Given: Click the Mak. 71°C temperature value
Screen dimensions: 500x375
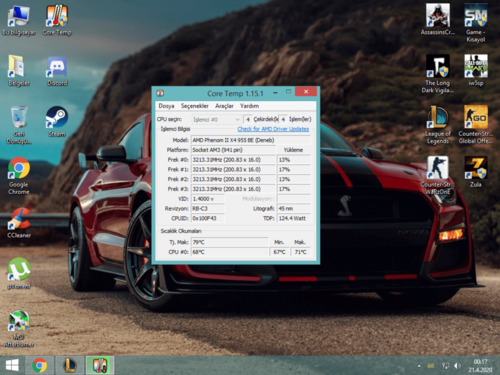Looking at the screenshot, I should click(300, 252).
